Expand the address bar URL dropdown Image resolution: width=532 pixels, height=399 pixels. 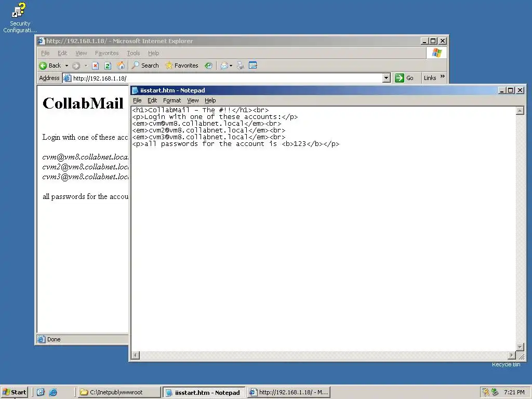(x=386, y=78)
